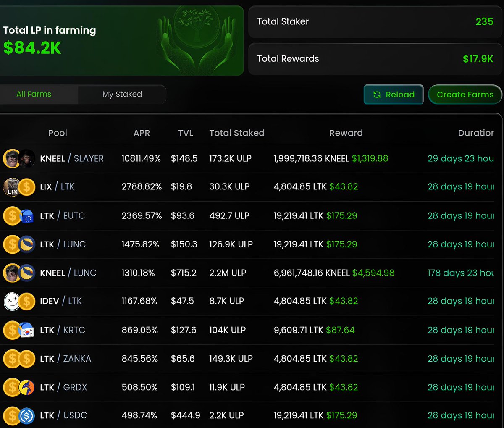Click the $715.2 TVL value

pos(184,273)
